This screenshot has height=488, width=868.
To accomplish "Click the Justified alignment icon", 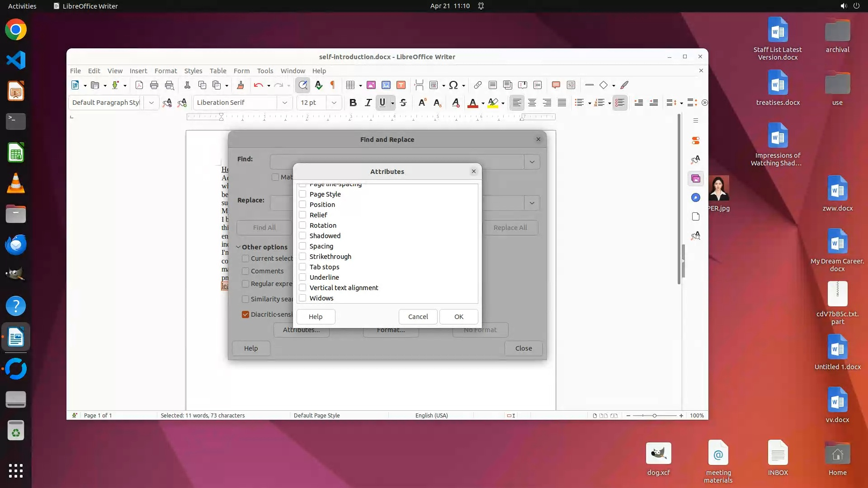I will point(562,103).
